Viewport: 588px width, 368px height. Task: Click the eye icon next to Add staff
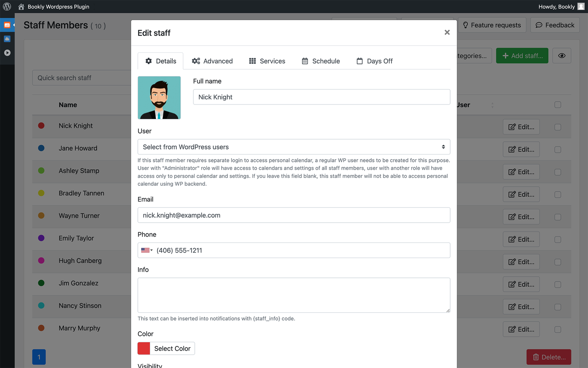562,56
